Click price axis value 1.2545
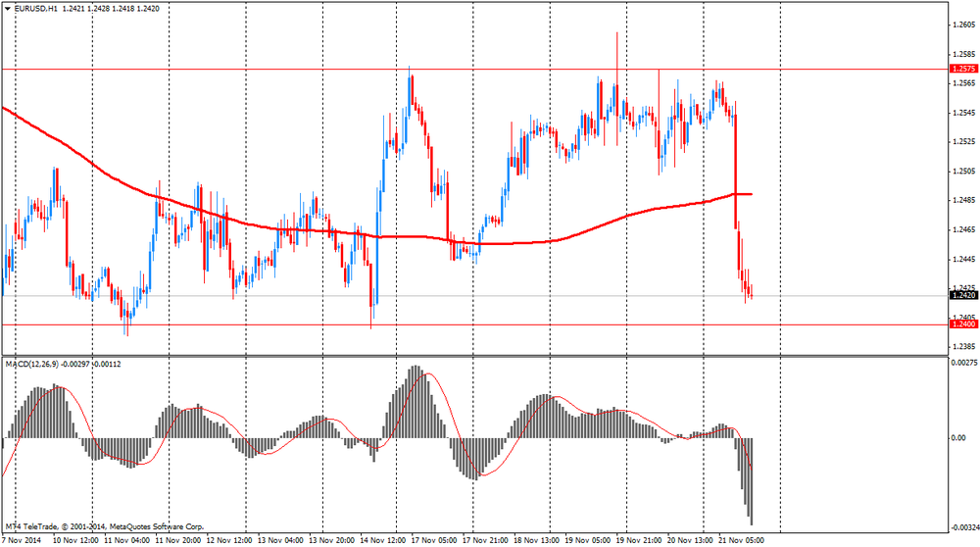The width and height of the screenshot is (980, 547). pos(963,113)
